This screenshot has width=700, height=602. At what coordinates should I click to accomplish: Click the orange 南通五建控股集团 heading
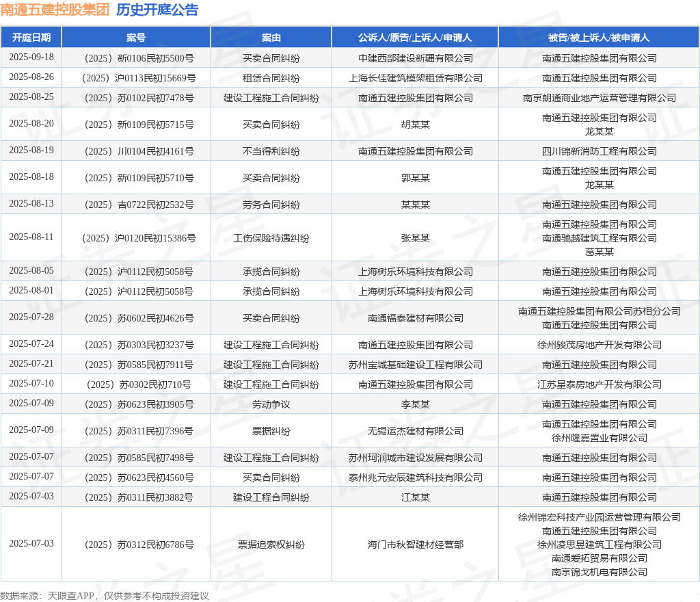point(55,10)
